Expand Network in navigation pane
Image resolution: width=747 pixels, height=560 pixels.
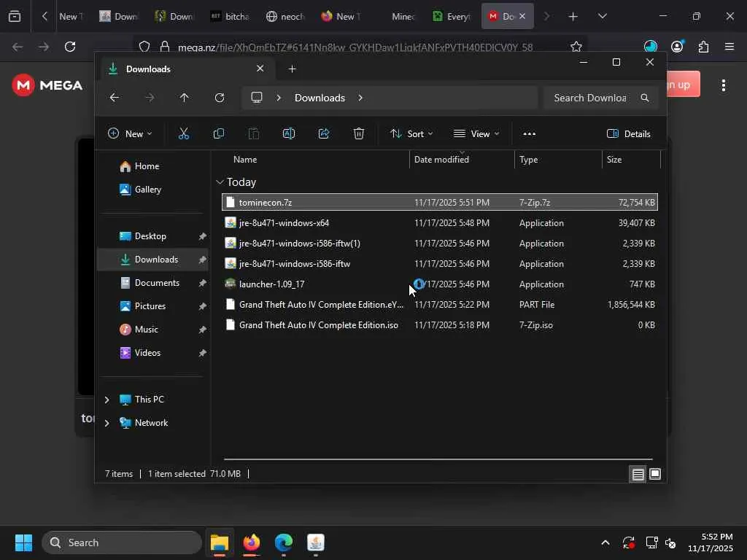tap(107, 423)
